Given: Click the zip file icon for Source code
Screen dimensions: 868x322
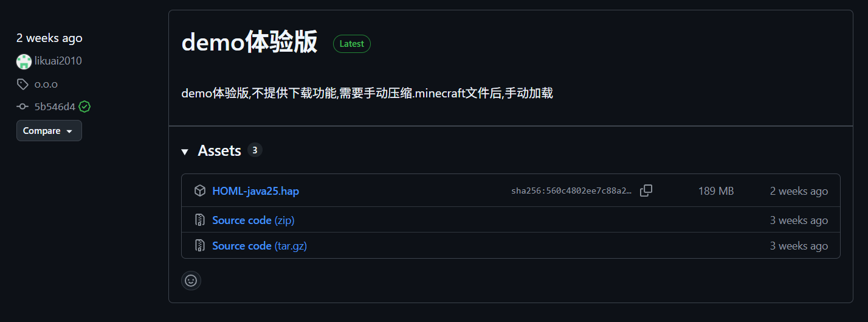Looking at the screenshot, I should [200, 220].
